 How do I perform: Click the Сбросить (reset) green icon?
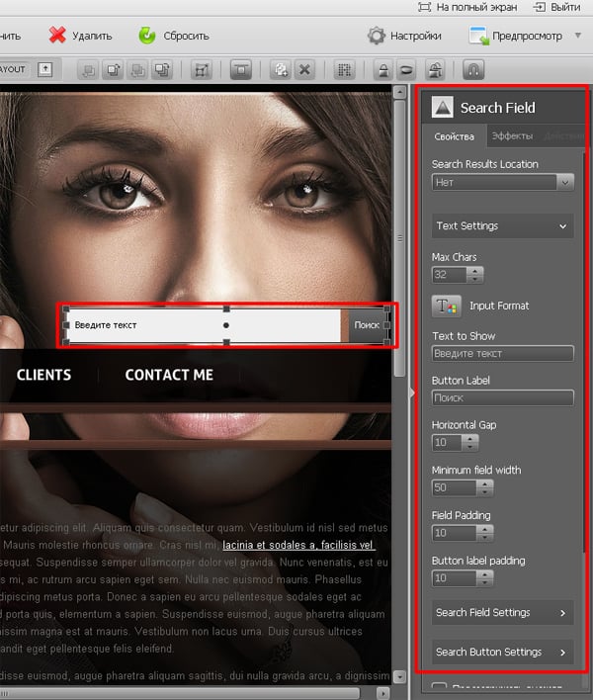click(x=147, y=36)
